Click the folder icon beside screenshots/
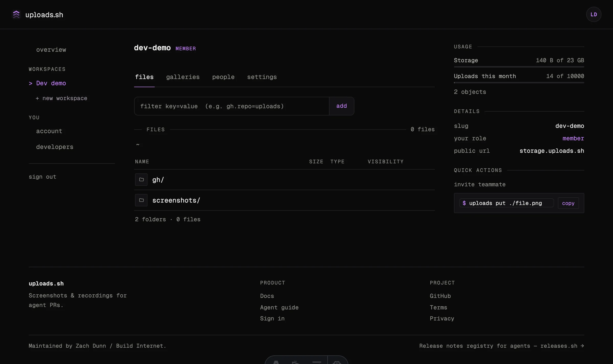Image resolution: width=613 pixels, height=364 pixels. (x=141, y=200)
